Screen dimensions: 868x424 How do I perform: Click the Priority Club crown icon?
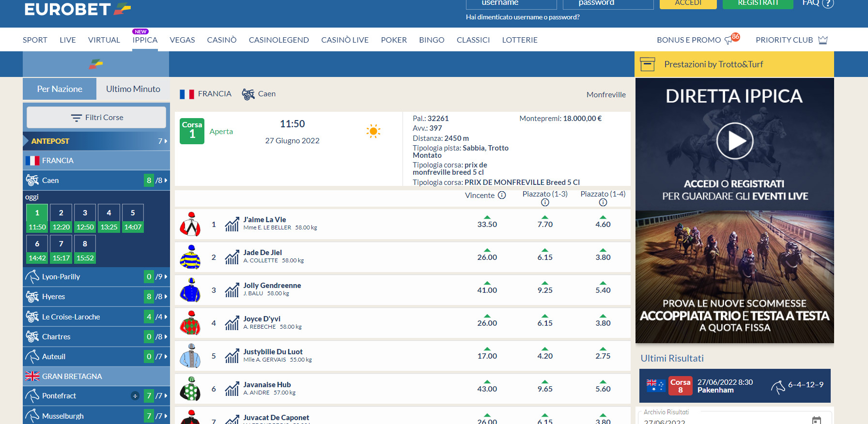(x=823, y=40)
